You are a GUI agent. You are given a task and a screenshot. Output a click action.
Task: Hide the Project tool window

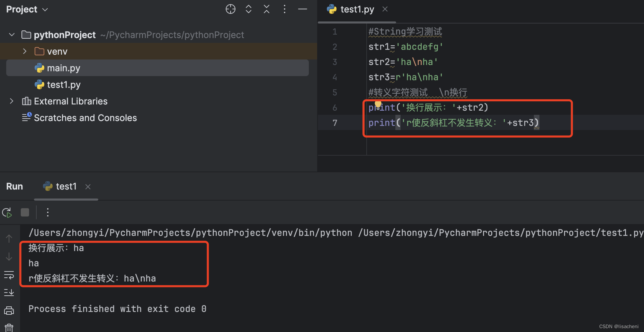coord(303,9)
